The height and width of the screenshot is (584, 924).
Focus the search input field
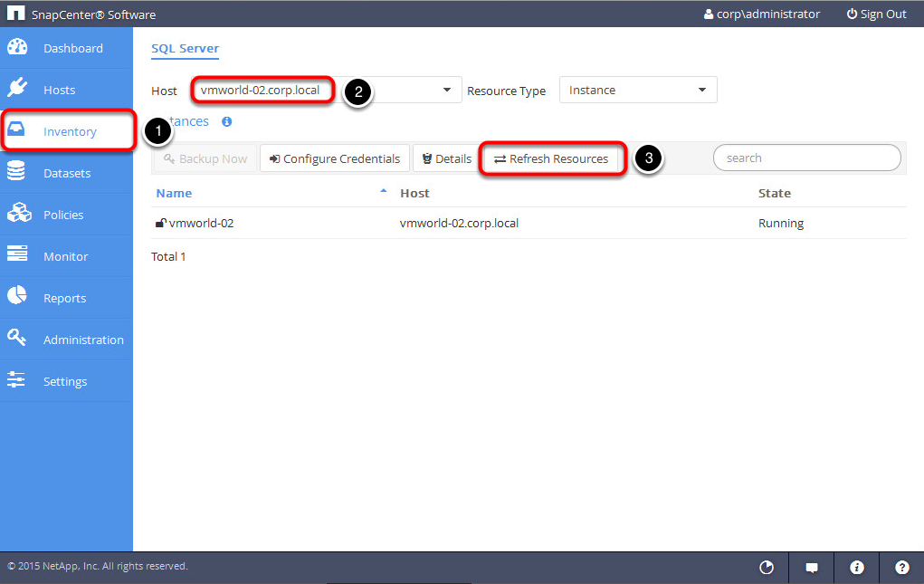click(806, 158)
